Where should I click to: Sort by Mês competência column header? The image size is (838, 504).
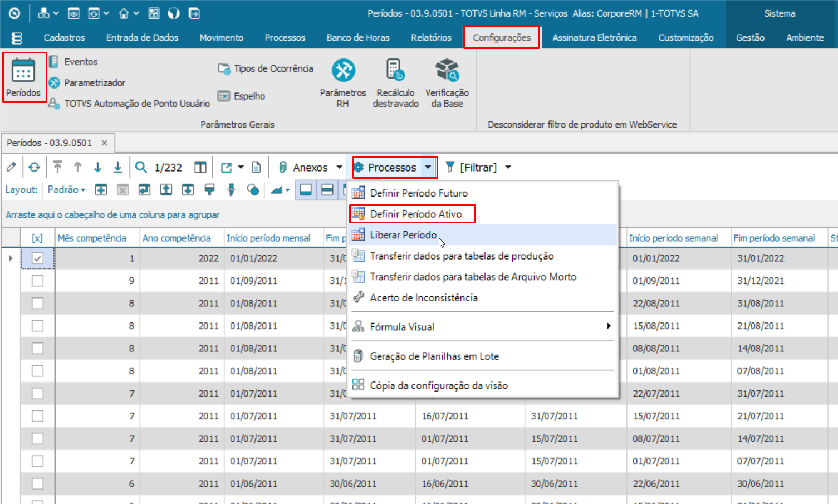[x=97, y=238]
